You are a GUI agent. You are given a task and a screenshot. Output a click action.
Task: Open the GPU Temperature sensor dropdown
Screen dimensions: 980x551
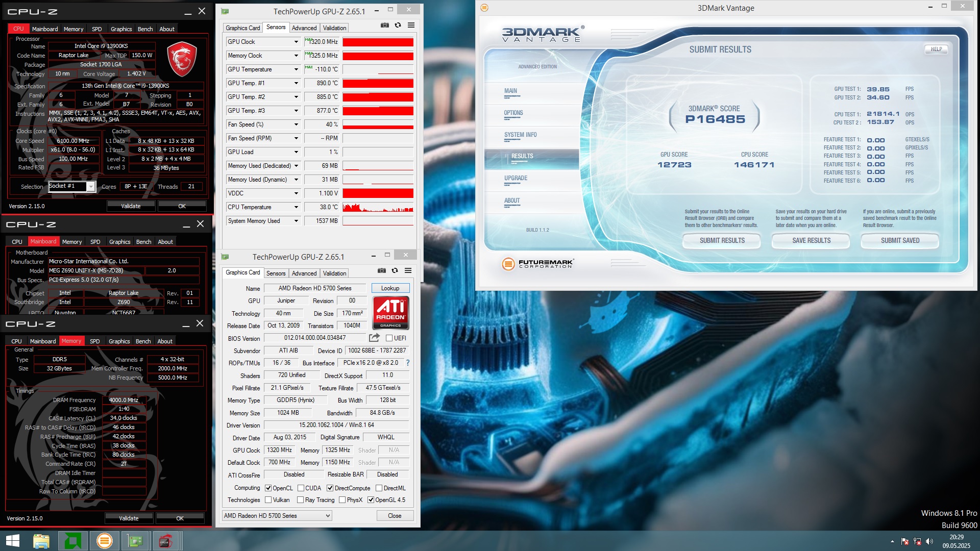(x=296, y=69)
